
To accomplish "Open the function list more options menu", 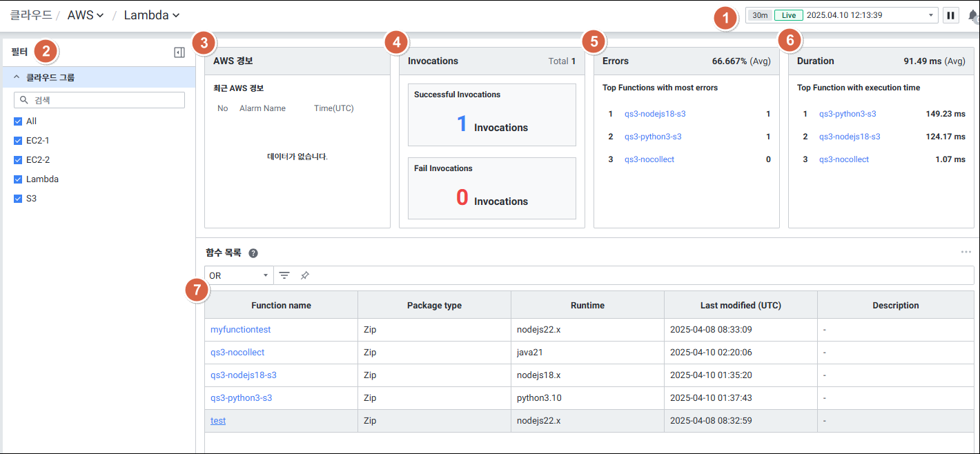I will [x=966, y=253].
